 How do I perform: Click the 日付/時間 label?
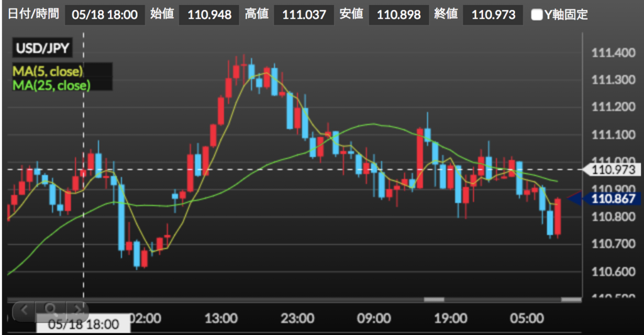[x=33, y=14]
